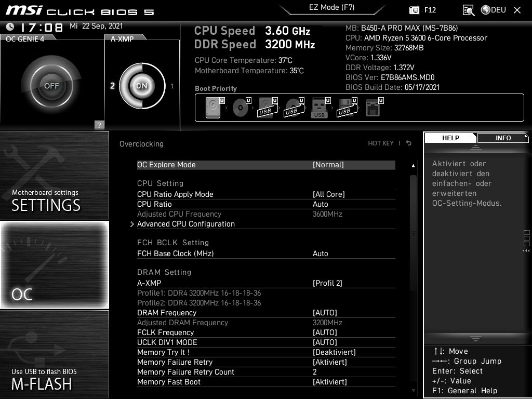Open the SETTINGS motherboard section
The height and width of the screenshot is (399, 532).
pyautogui.click(x=54, y=176)
